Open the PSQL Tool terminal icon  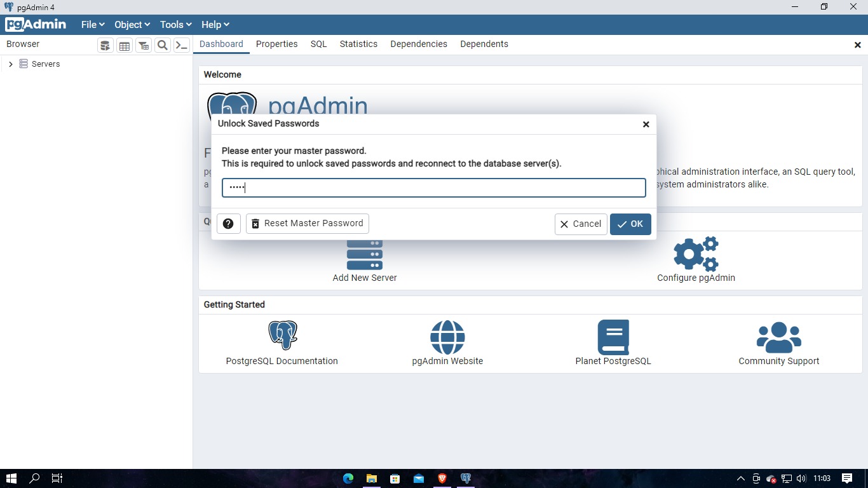point(182,45)
